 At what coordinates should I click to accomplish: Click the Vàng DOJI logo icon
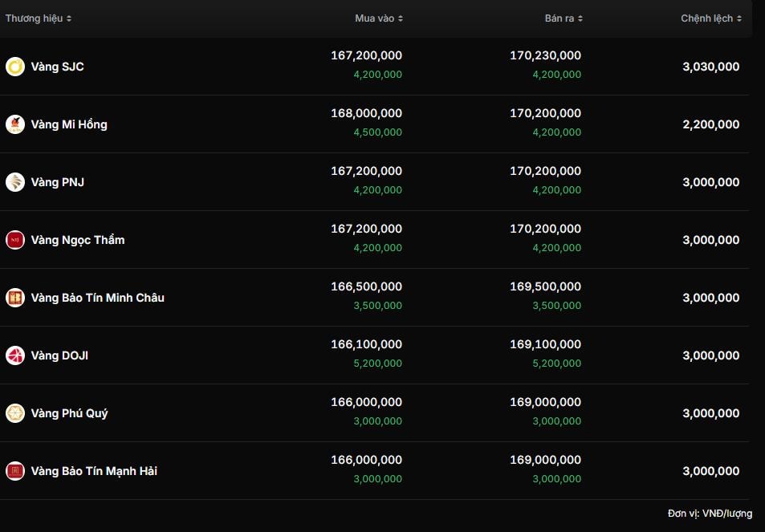pos(15,355)
